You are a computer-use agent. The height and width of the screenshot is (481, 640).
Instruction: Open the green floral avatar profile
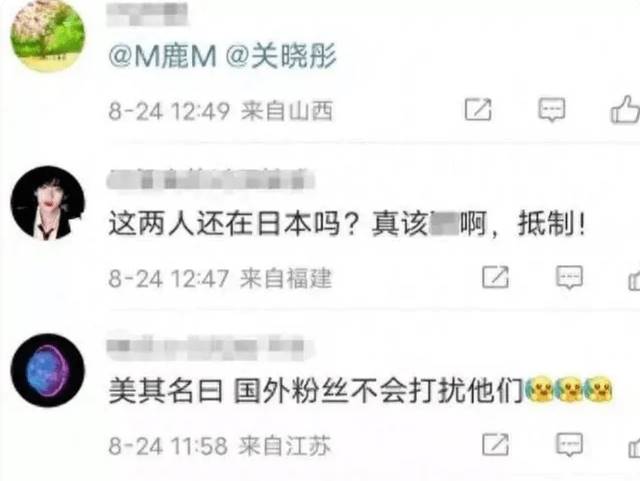tap(48, 36)
